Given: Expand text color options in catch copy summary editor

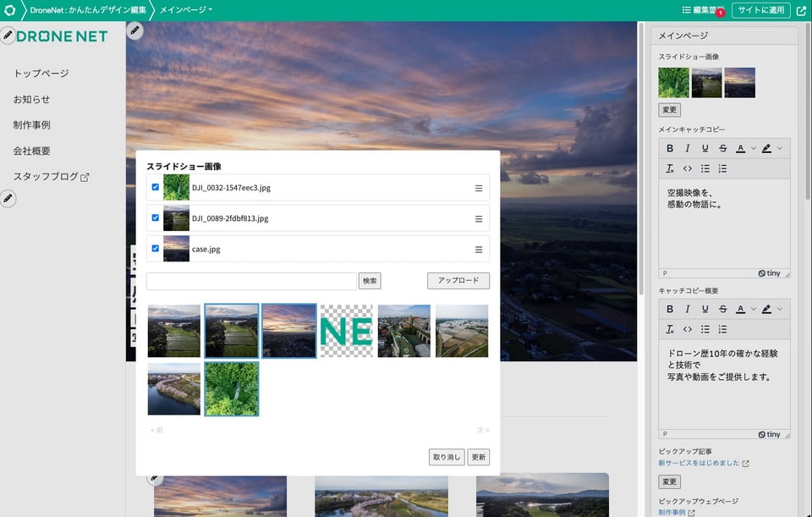Looking at the screenshot, I should 753,309.
